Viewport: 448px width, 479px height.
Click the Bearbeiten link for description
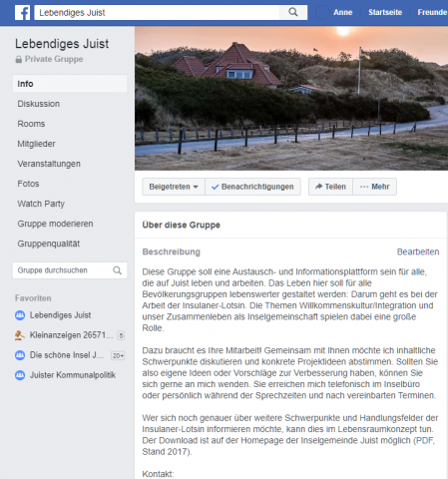(418, 251)
